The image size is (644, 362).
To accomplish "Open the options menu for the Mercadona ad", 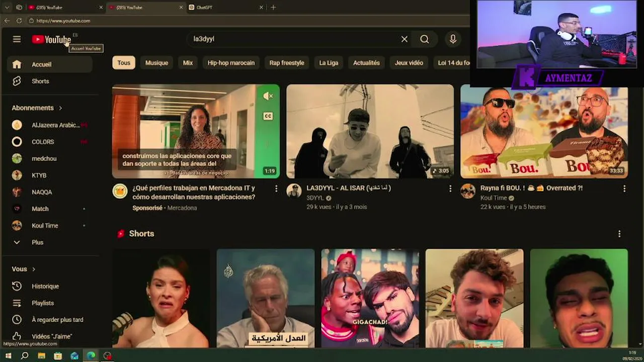I will tap(276, 189).
